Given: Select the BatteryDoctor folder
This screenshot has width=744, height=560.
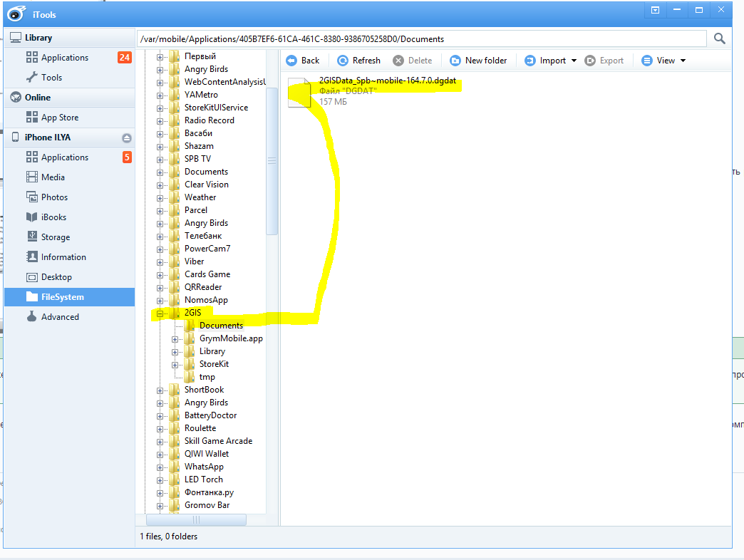Looking at the screenshot, I should pyautogui.click(x=210, y=415).
